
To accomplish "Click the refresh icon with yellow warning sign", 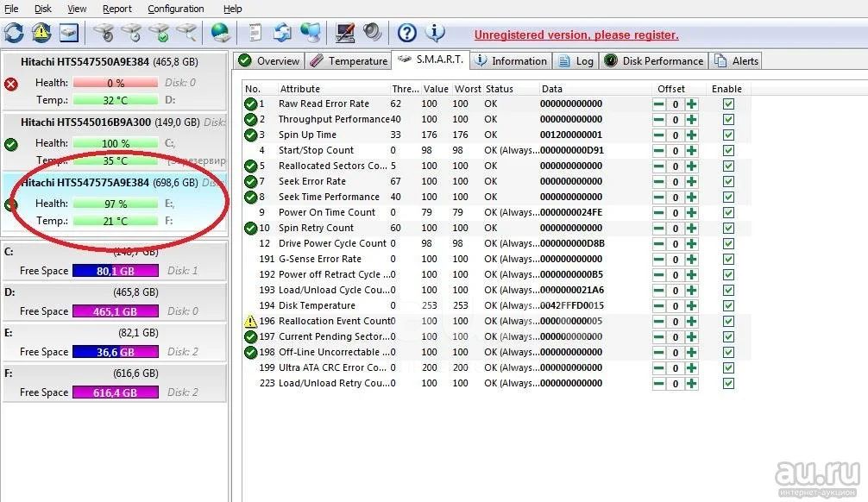I will [x=41, y=33].
